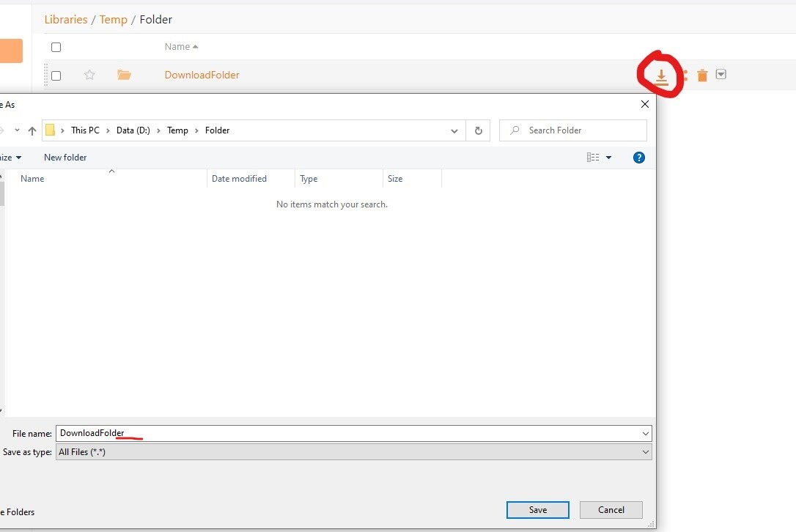This screenshot has width=796, height=532.
Task: Open the more-options dropdown on DownloadFolder row
Action: [721, 75]
